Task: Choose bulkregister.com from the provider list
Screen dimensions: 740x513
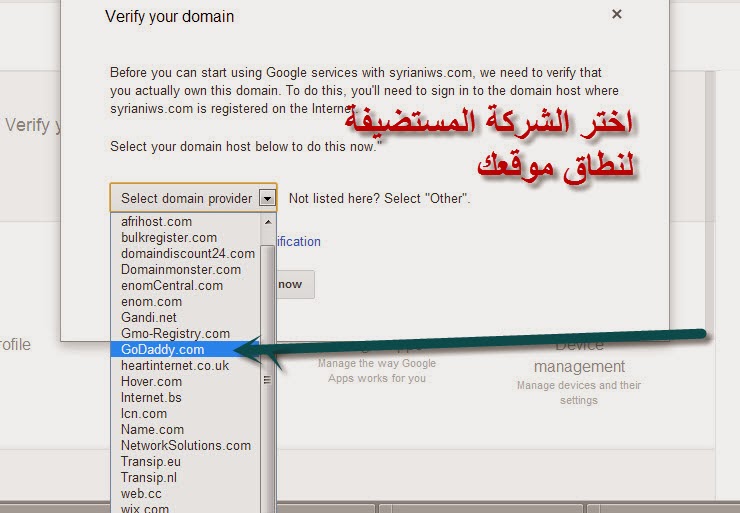Action: click(185, 237)
